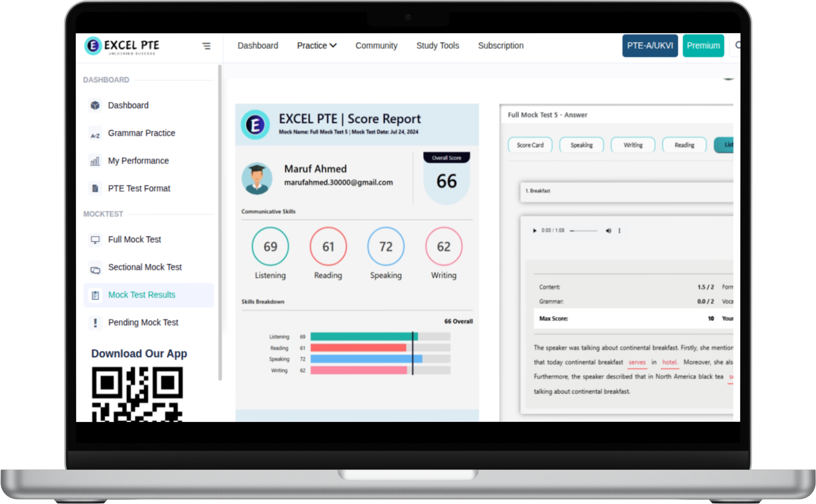
Task: Click Maruf Ahmed's graduate avatar
Action: tap(256, 179)
